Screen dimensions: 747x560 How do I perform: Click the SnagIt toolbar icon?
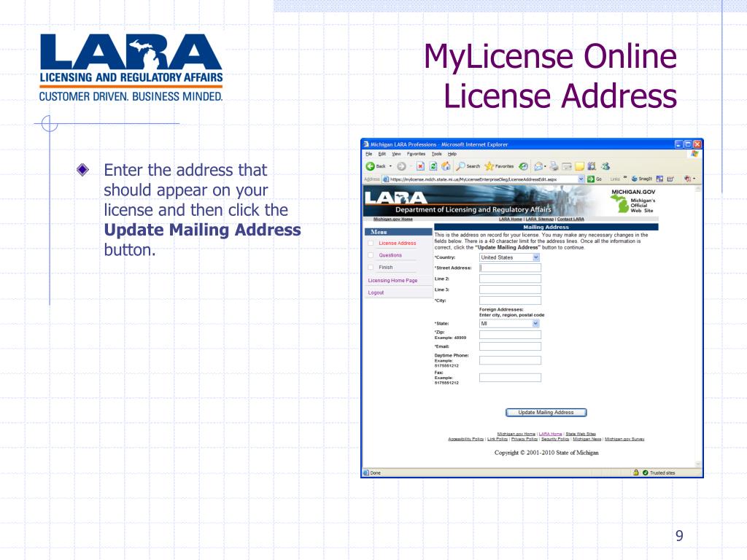coord(642,179)
